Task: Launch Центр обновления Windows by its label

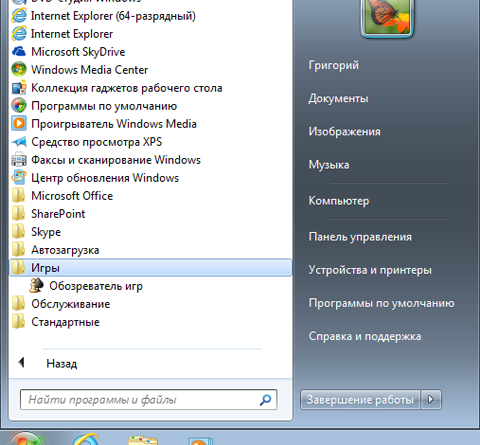Action: coord(105,178)
